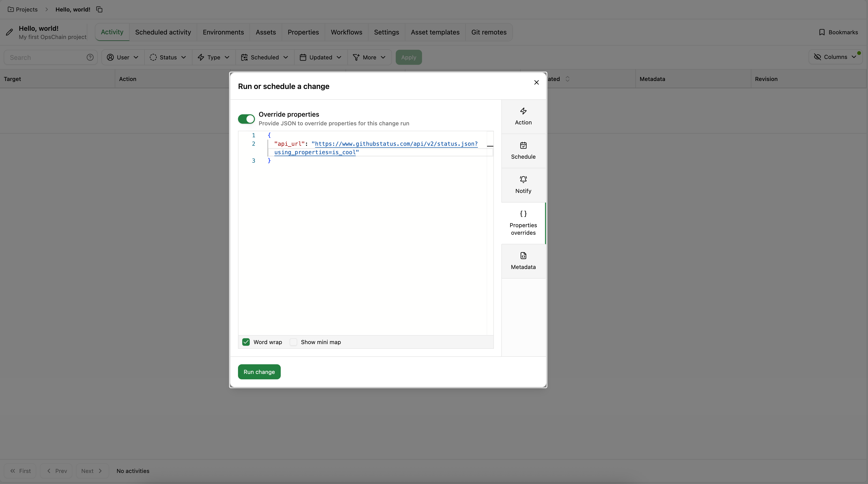The image size is (868, 484).
Task: Click the Bookmarks button
Action: [x=838, y=32]
